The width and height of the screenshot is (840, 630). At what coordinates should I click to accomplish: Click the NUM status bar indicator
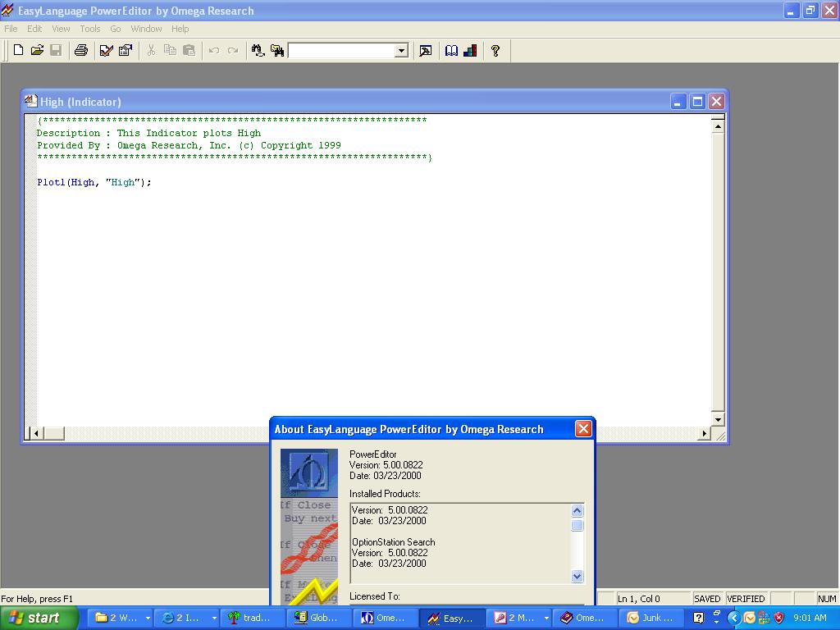[827, 598]
